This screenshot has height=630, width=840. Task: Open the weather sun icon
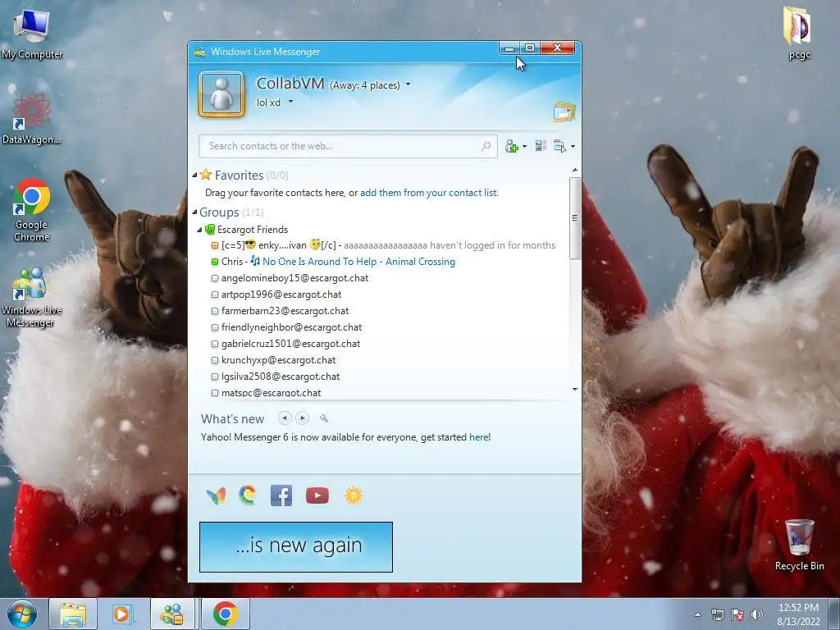click(354, 495)
